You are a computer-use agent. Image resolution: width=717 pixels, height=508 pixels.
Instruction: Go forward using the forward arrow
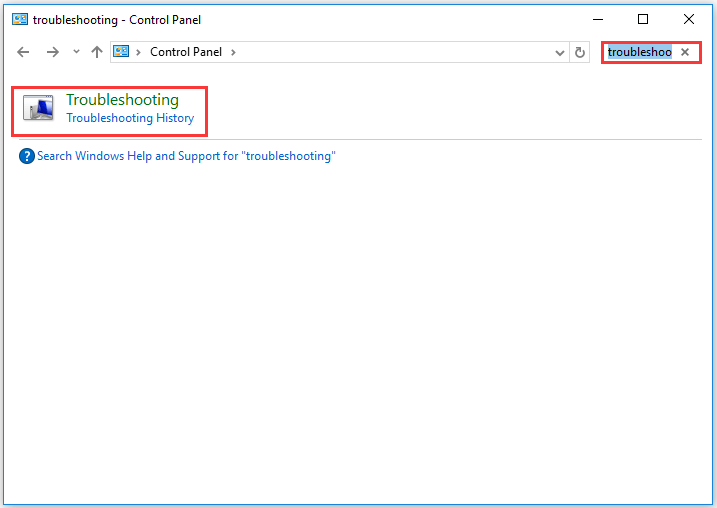[x=53, y=52]
